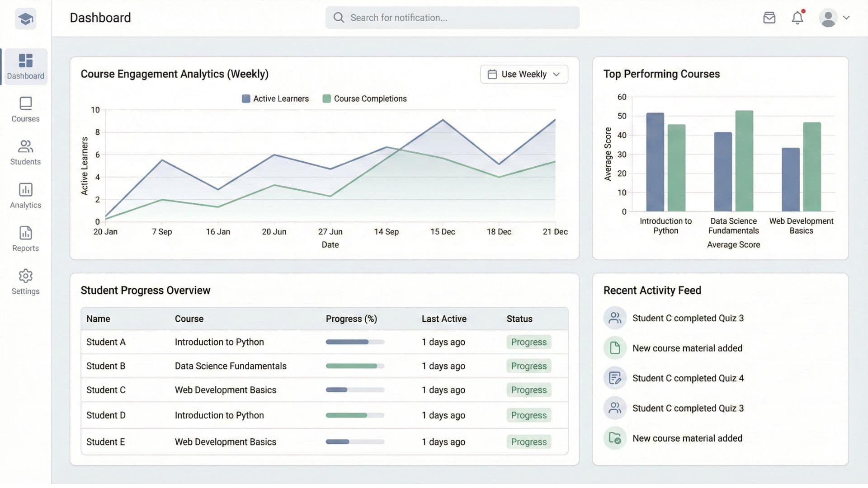The height and width of the screenshot is (488, 868).
Task: Select the Analytics icon in sidebar
Action: tap(25, 195)
